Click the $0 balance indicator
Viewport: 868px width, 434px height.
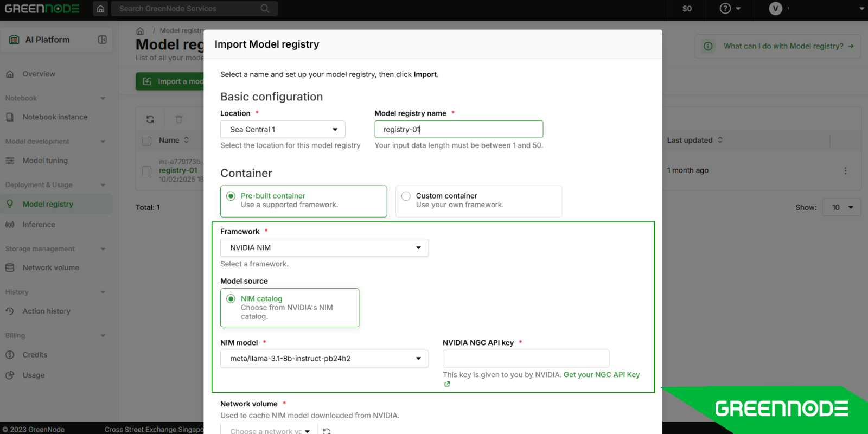click(687, 9)
